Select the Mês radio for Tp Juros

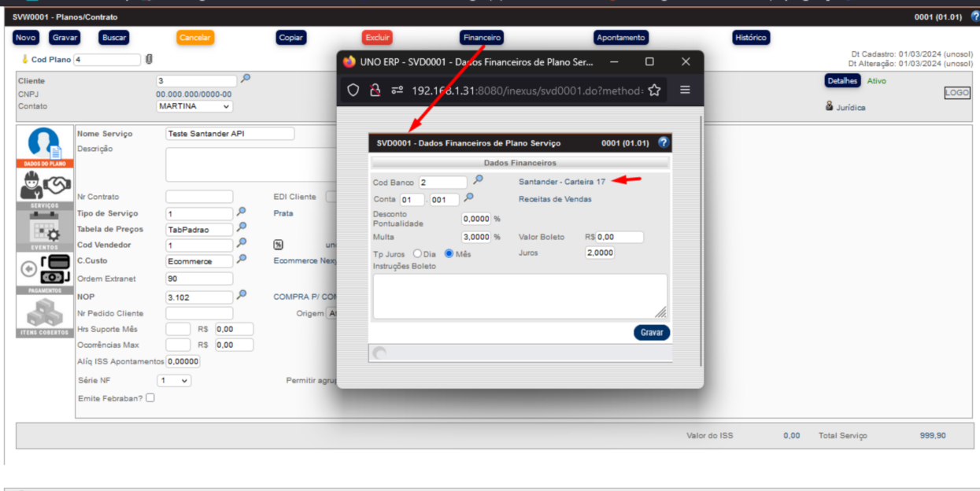(449, 254)
